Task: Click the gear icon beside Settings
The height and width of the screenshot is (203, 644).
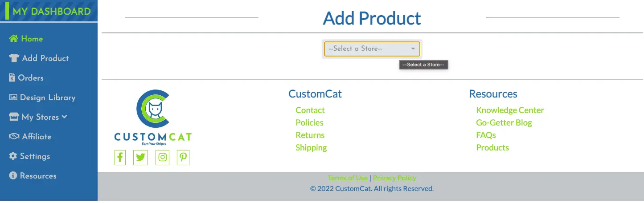Action: click(13, 156)
